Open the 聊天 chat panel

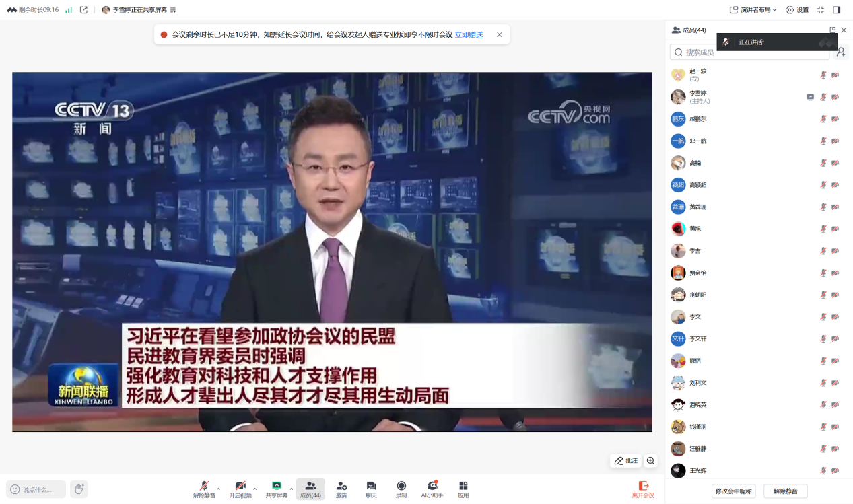371,489
